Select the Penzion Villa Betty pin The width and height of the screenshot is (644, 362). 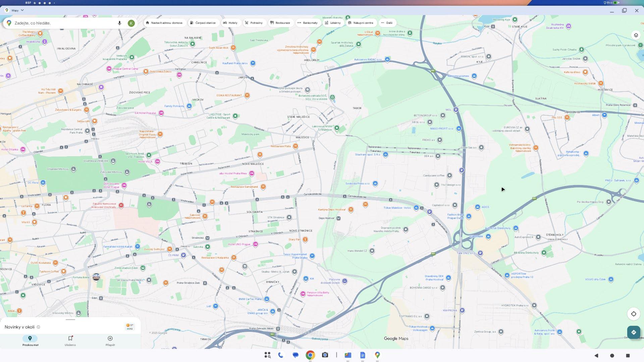point(303,294)
